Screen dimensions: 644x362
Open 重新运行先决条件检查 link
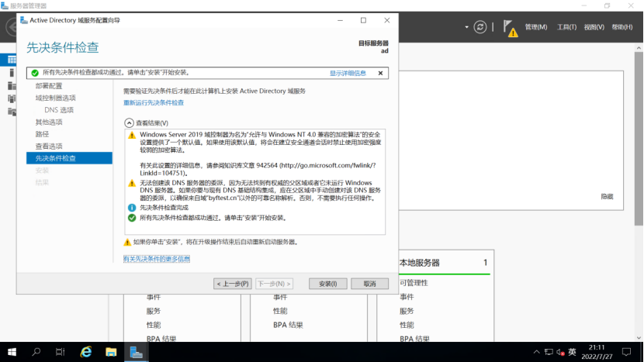(x=154, y=102)
